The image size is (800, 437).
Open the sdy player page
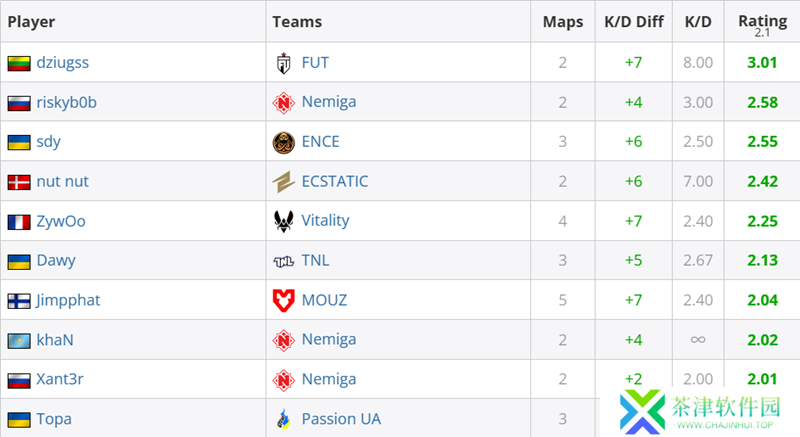48,141
